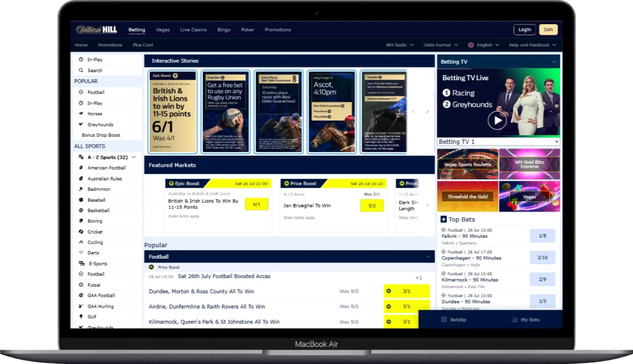Click the Football ball icon under Popular
Image resolution: width=633 pixels, height=364 pixels.
[x=81, y=92]
